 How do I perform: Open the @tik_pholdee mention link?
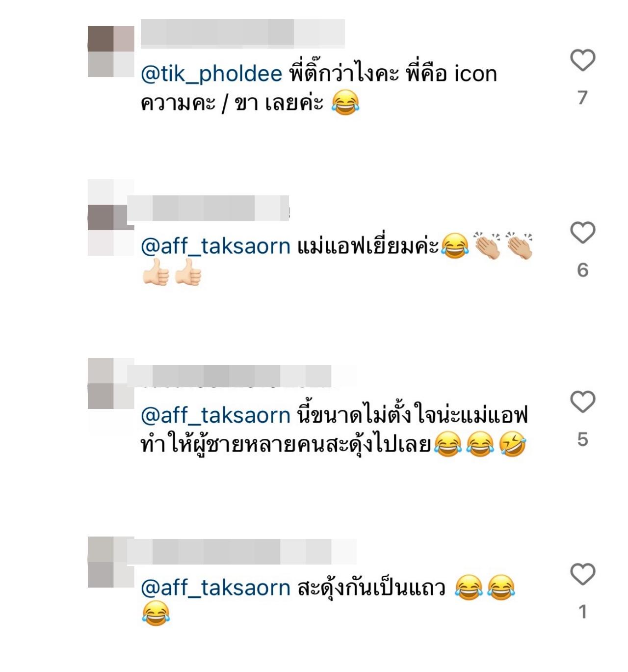point(211,74)
